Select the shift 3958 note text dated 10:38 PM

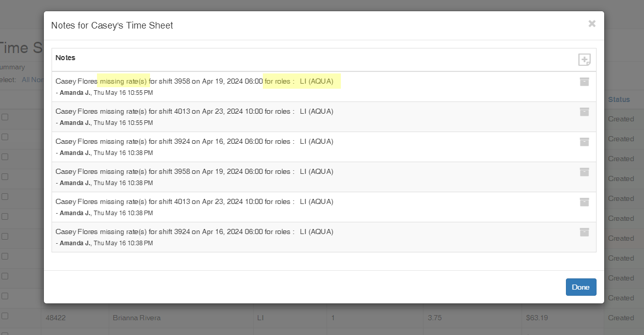pyautogui.click(x=194, y=171)
